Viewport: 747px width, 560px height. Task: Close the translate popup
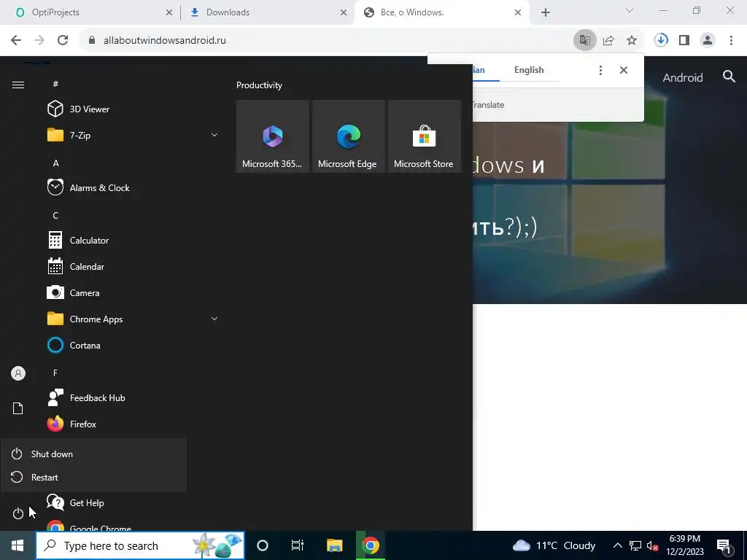pyautogui.click(x=624, y=70)
